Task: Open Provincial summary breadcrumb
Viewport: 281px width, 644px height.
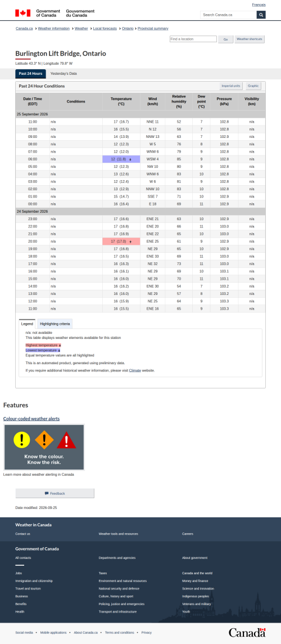Action: point(153,28)
